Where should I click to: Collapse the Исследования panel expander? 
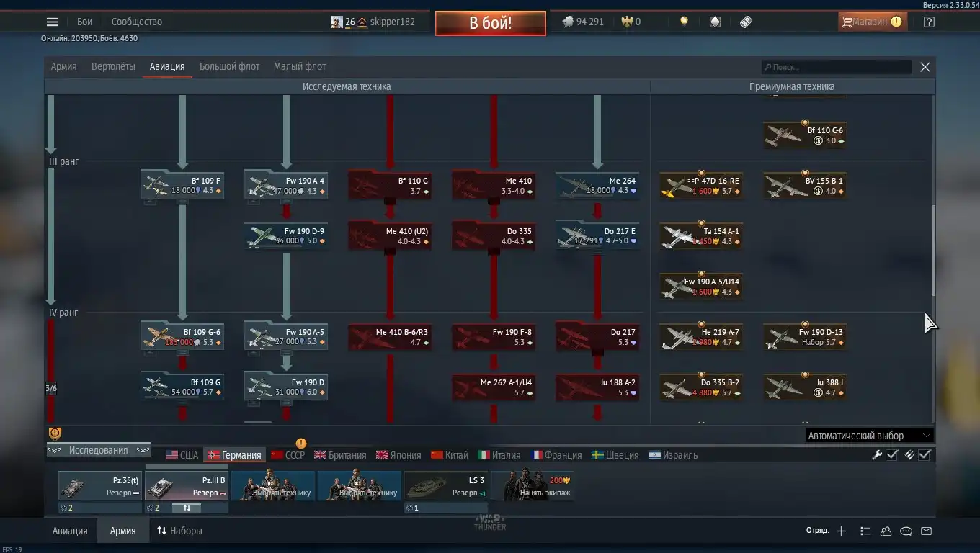tap(99, 451)
